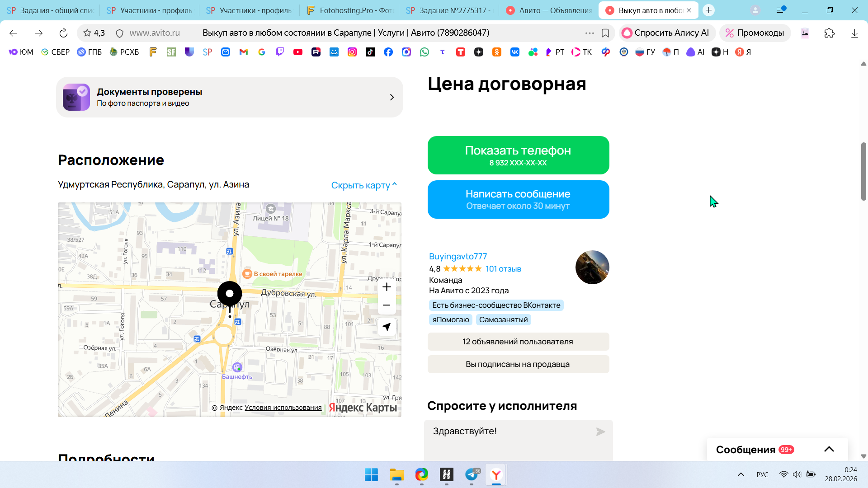Switch to the Fotohosting.Pro tab
The width and height of the screenshot is (868, 488).
[349, 10]
